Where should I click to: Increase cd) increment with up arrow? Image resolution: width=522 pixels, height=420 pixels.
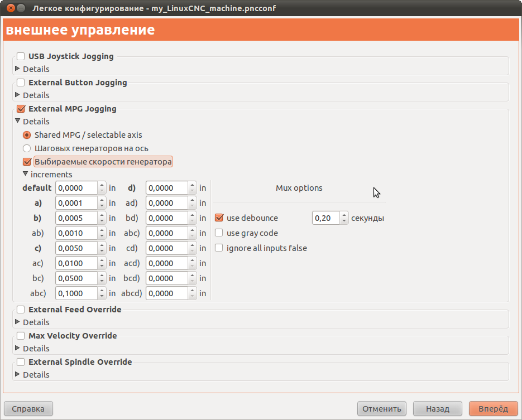click(192, 245)
